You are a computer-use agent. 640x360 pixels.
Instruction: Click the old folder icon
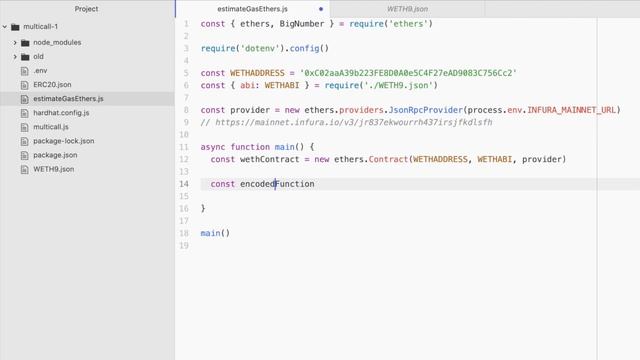tap(25, 57)
